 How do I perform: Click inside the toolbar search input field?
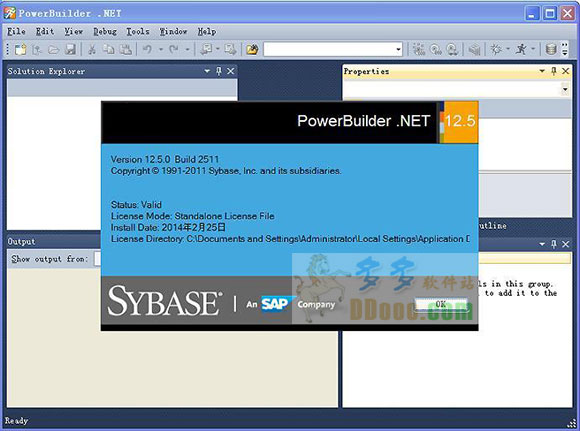pos(329,49)
